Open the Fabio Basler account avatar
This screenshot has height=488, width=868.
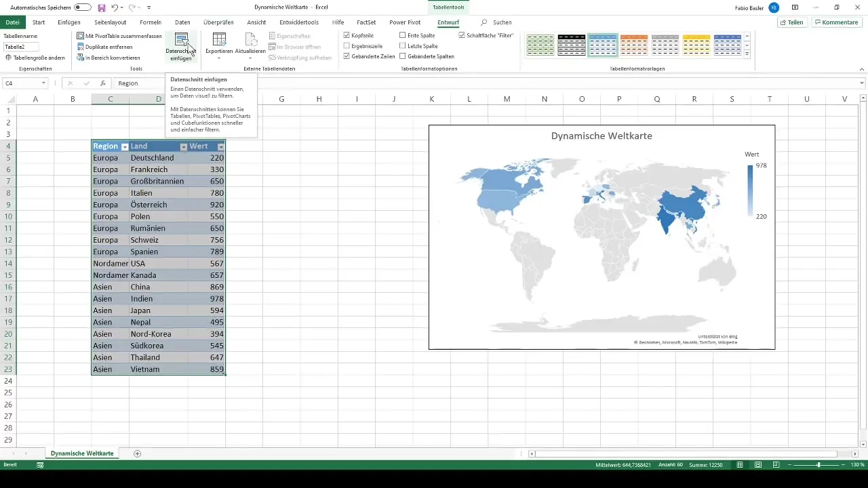point(774,7)
